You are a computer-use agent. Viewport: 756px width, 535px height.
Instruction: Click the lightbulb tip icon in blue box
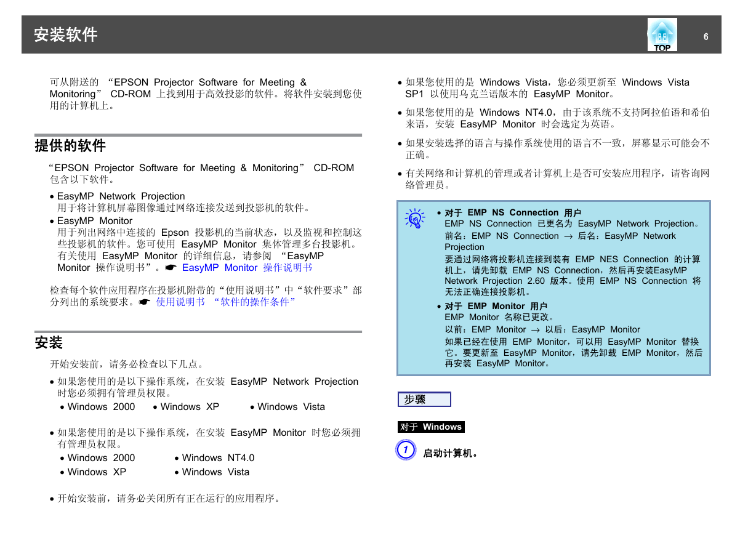[416, 218]
